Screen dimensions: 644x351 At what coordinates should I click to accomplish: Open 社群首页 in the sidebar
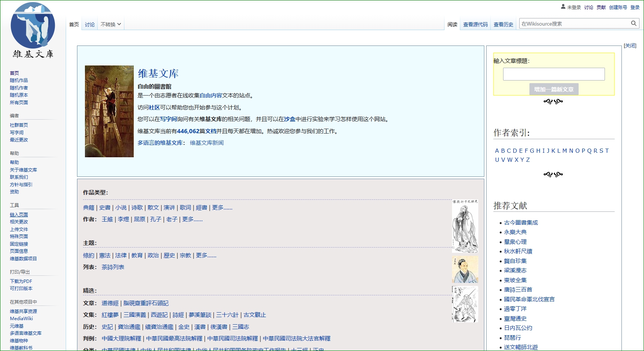tap(19, 125)
